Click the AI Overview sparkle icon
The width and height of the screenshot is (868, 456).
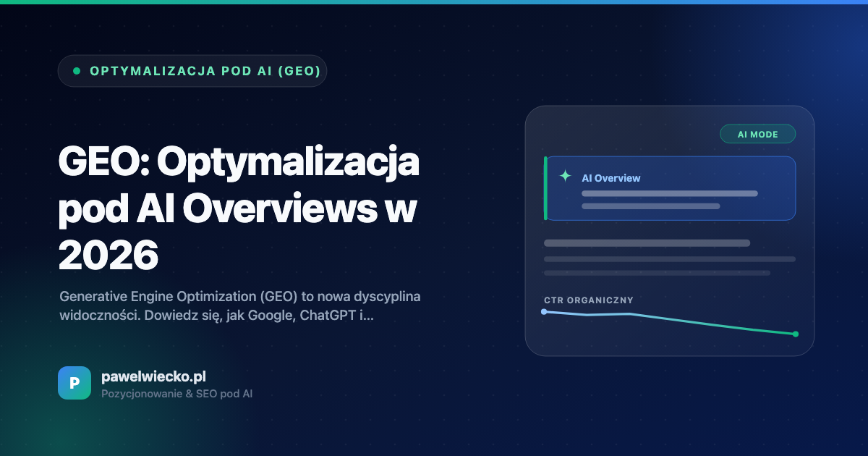pyautogui.click(x=565, y=176)
